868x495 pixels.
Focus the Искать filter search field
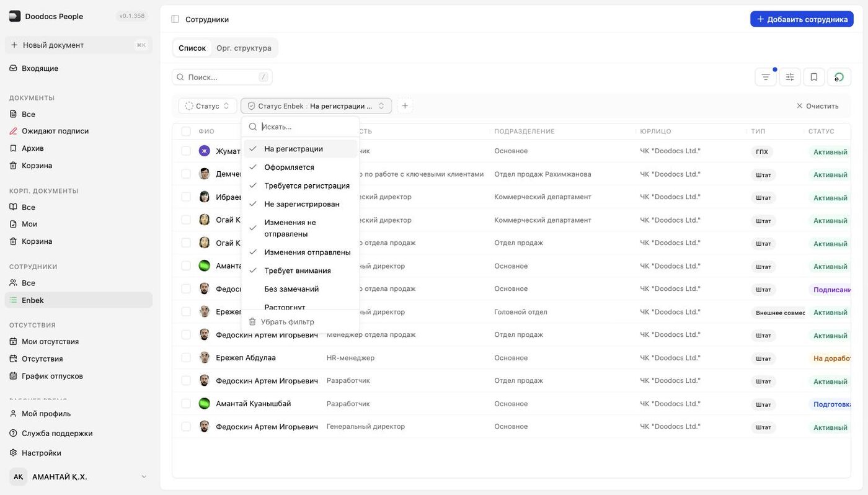(300, 127)
